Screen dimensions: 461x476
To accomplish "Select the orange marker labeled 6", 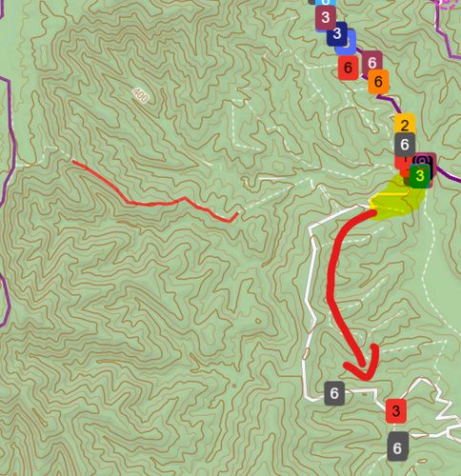I will coord(378,82).
